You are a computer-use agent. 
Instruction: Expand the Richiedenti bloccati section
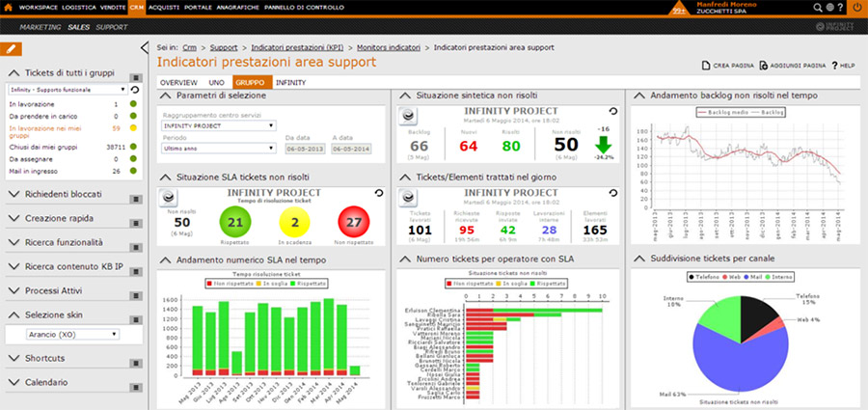(x=69, y=195)
